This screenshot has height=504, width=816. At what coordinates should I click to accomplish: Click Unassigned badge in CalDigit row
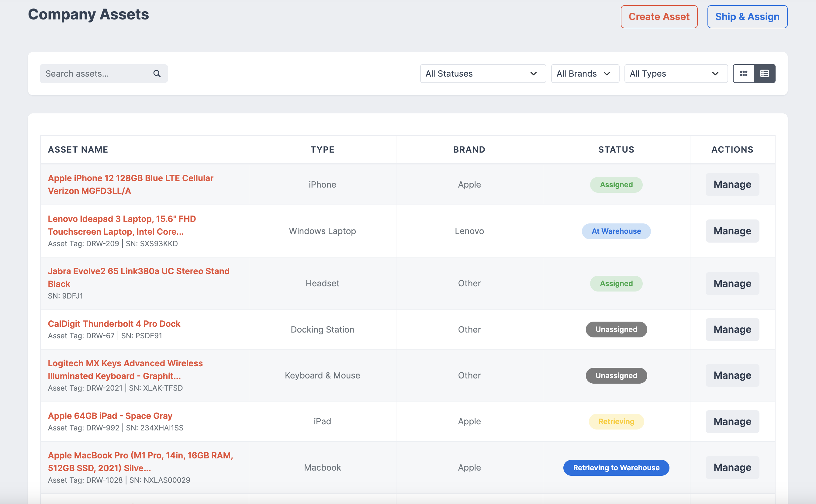coord(616,329)
